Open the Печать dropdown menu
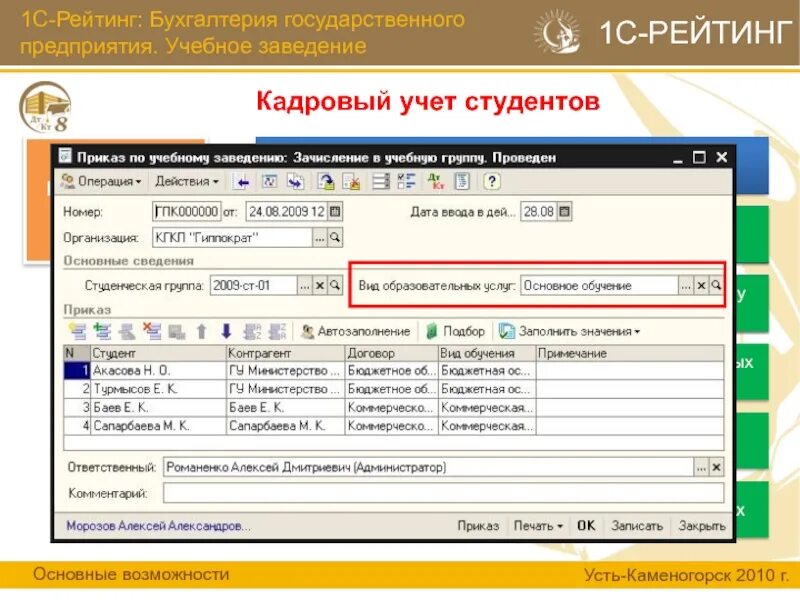The image size is (800, 600). (x=538, y=526)
